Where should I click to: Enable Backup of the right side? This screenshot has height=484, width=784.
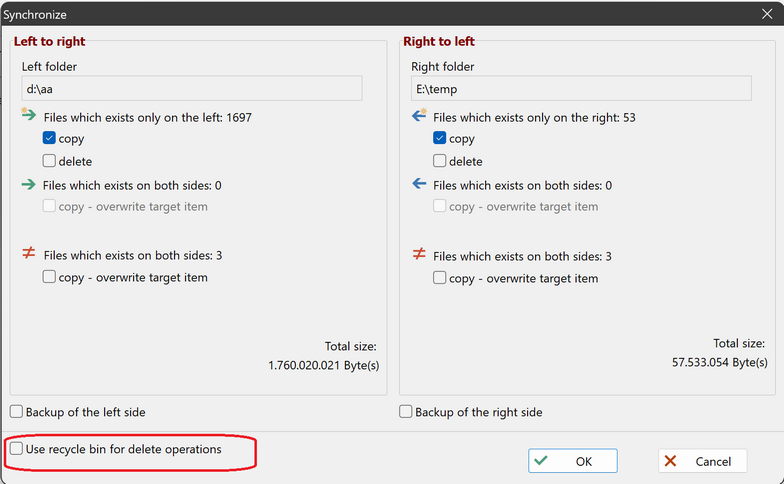[406, 412]
